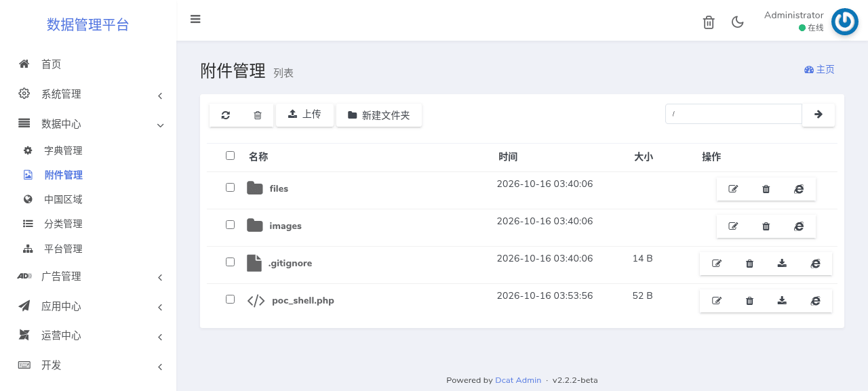Click the 新建文件夹 new folder button

379,115
